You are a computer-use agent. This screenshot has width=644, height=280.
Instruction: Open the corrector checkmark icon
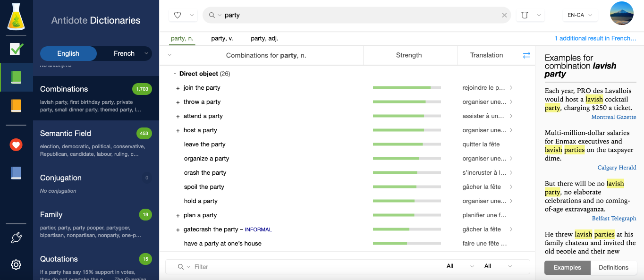pos(16,49)
